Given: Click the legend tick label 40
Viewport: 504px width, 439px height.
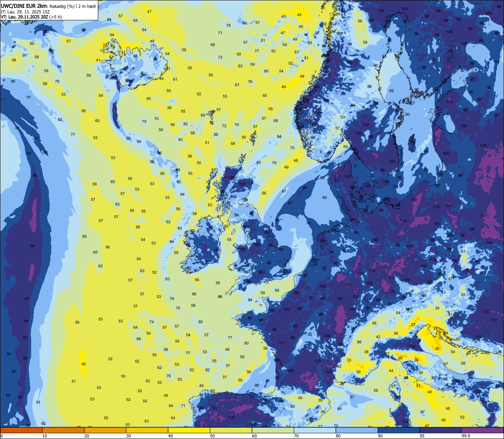Looking at the screenshot, I should 170,436.
